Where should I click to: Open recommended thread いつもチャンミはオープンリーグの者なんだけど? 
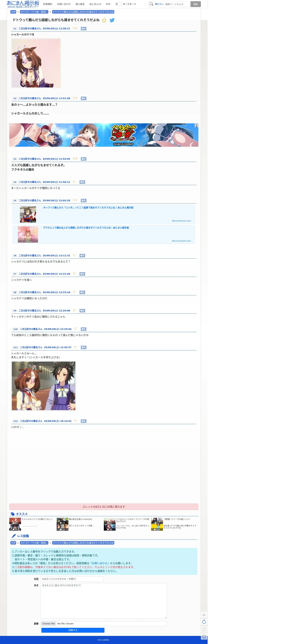[x=133, y=520]
